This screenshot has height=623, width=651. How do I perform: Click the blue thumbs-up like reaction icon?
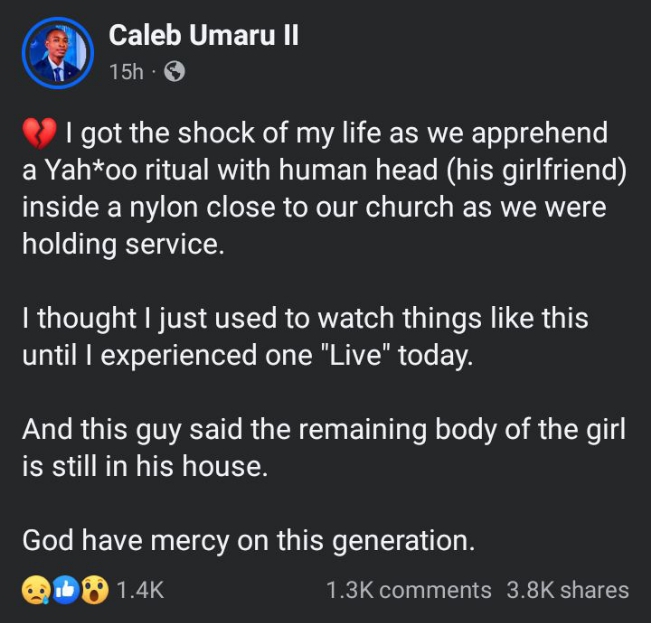pos(65,590)
